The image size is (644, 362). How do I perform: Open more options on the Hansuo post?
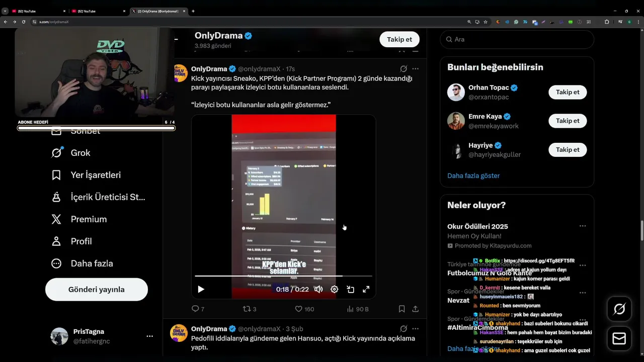coord(415,329)
